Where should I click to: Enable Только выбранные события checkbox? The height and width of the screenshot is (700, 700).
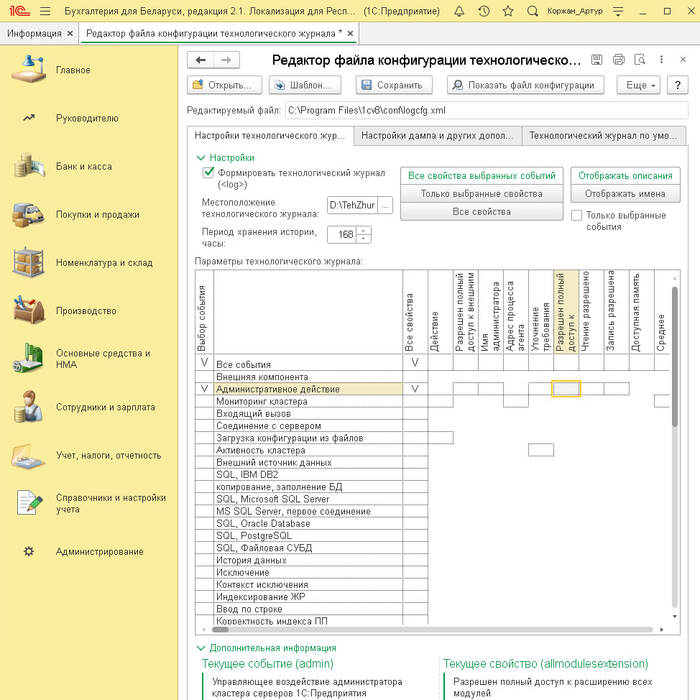pos(576,215)
